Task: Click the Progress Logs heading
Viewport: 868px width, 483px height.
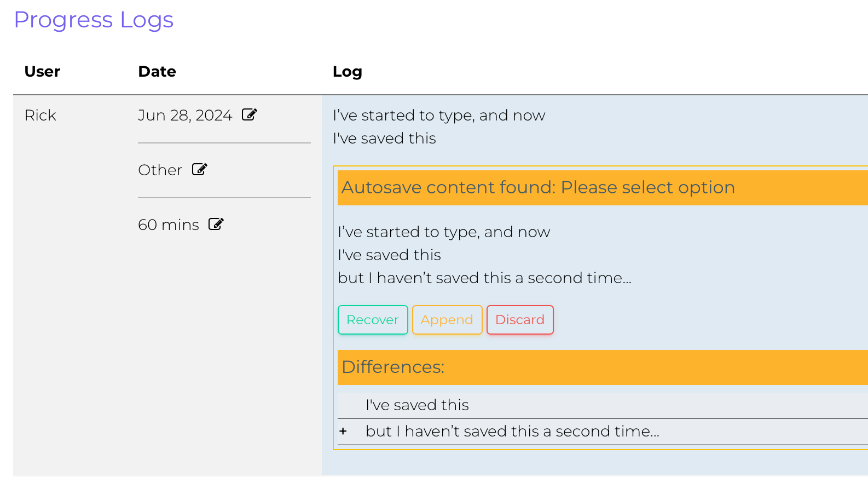Action: coord(94,20)
